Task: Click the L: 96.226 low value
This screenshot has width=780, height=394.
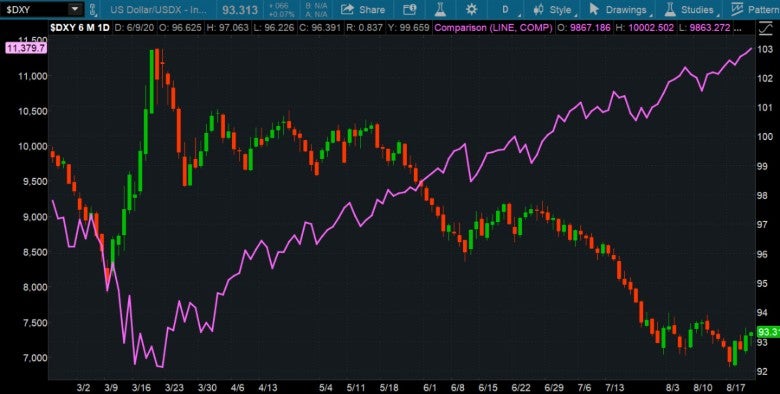Action: pyautogui.click(x=274, y=28)
